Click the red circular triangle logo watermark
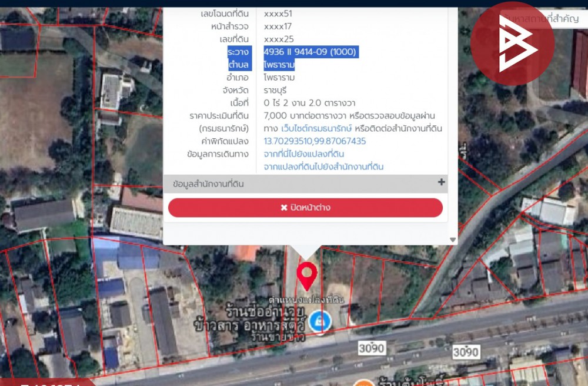 pyautogui.click(x=512, y=44)
